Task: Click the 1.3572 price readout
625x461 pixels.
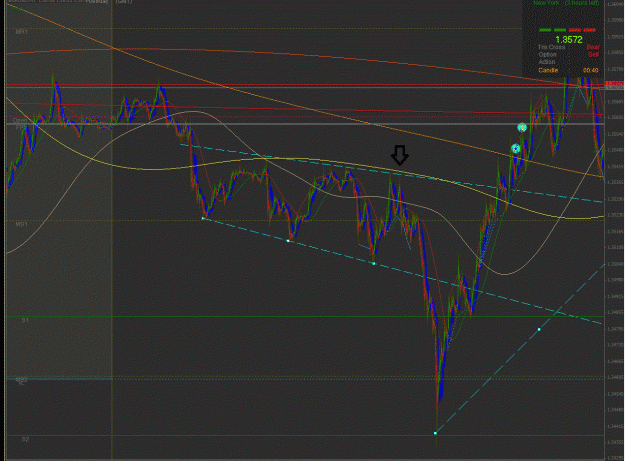Action: (569, 39)
